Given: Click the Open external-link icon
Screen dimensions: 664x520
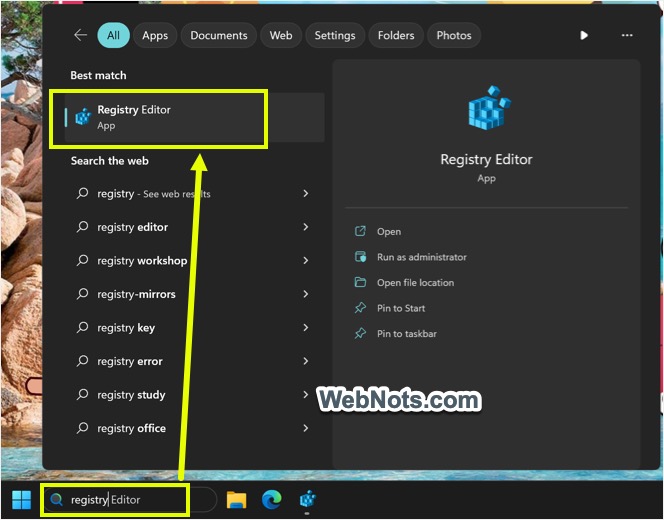Looking at the screenshot, I should [360, 231].
